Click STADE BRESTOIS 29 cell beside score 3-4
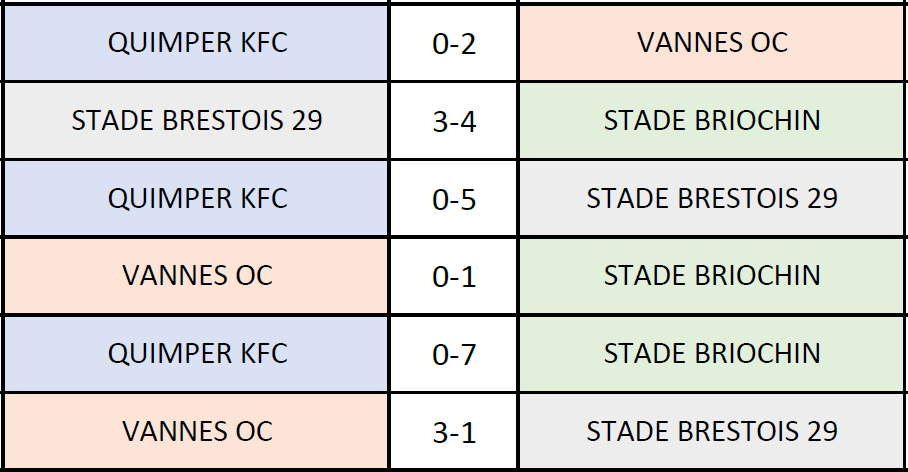 196,120
